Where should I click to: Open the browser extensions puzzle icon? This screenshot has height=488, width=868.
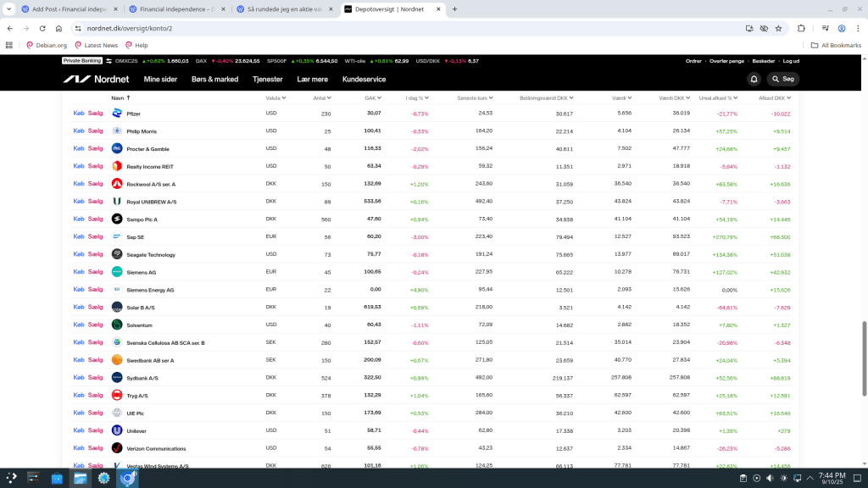(x=800, y=28)
